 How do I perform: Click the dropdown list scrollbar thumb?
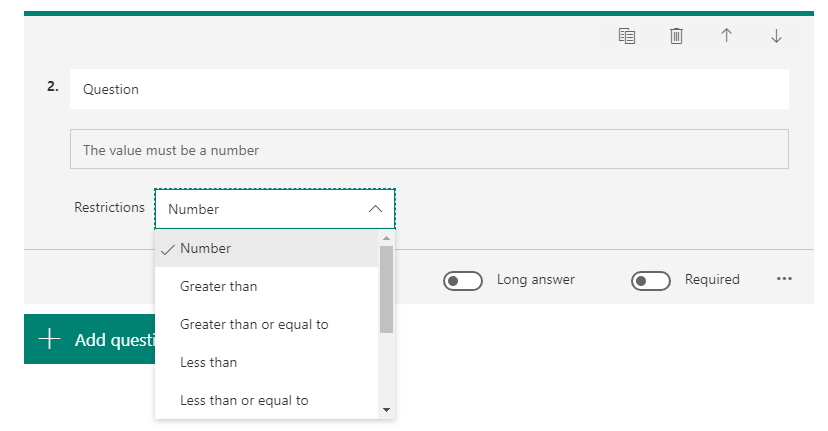click(x=387, y=289)
